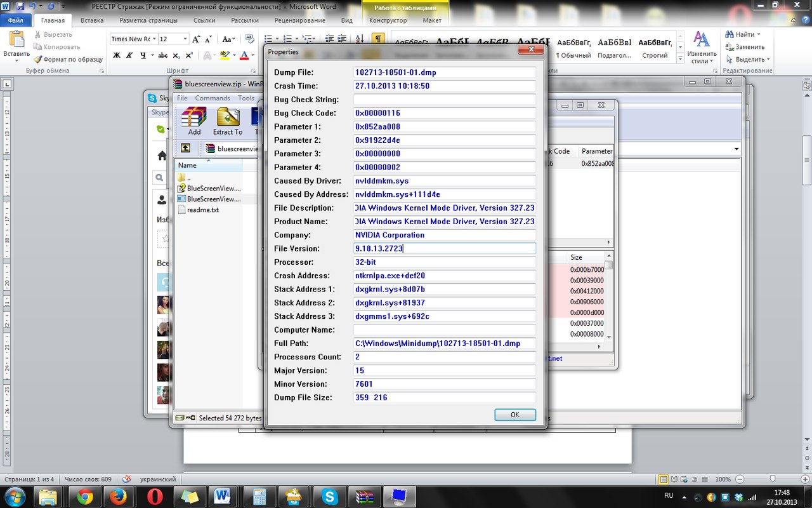Open Google Chrome from the taskbar

[x=85, y=496]
